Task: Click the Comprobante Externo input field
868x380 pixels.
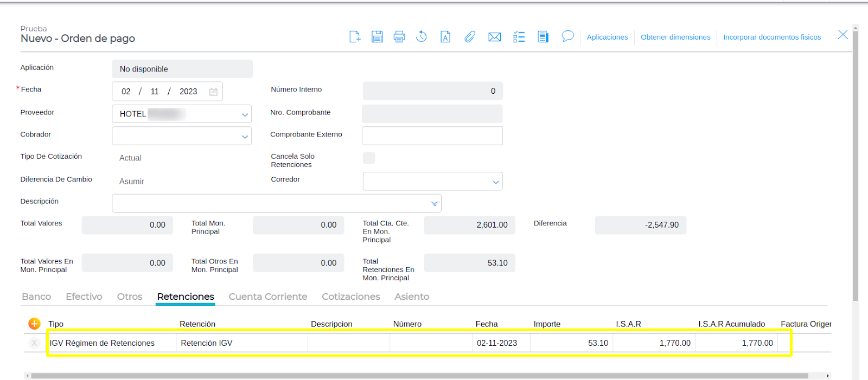Action: (x=432, y=136)
